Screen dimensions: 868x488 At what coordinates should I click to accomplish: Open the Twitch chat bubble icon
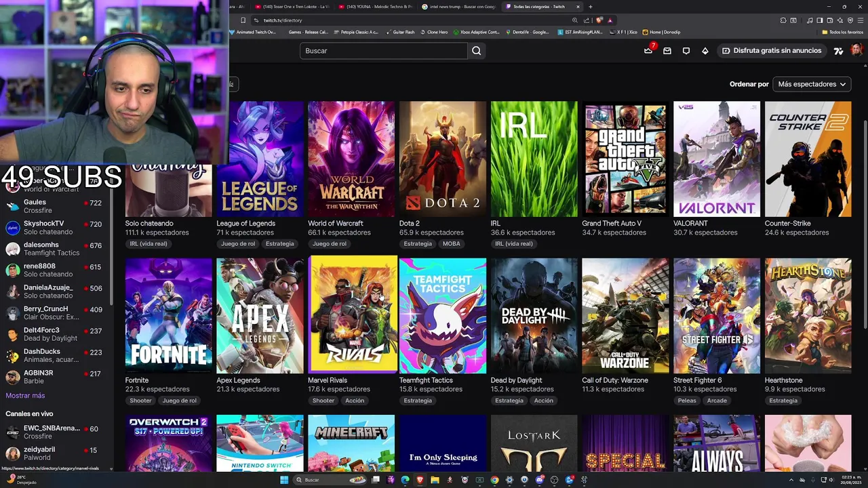tap(686, 51)
